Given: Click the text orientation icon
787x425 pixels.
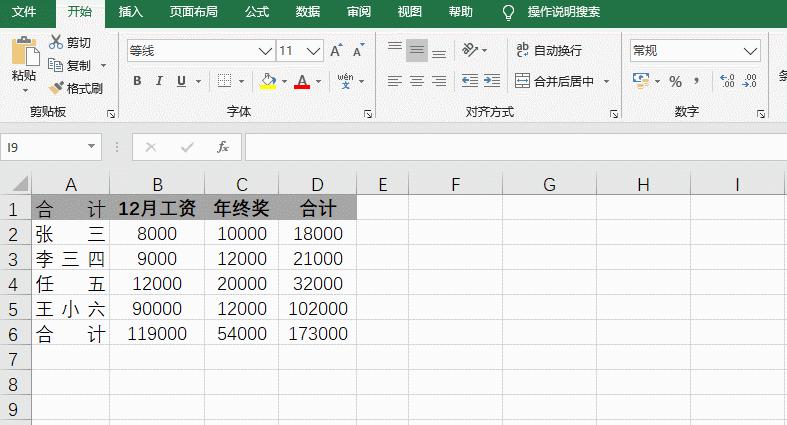Looking at the screenshot, I should (470, 50).
